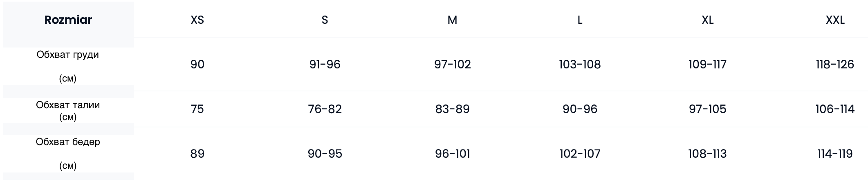Screen dimensions: 868x186
Task: Click the L size column header
Action: coord(580,20)
